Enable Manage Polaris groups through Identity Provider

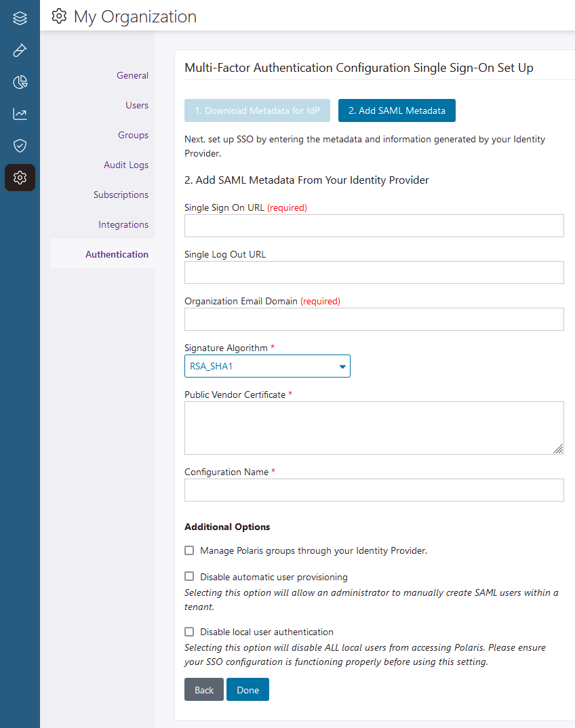pyautogui.click(x=189, y=550)
